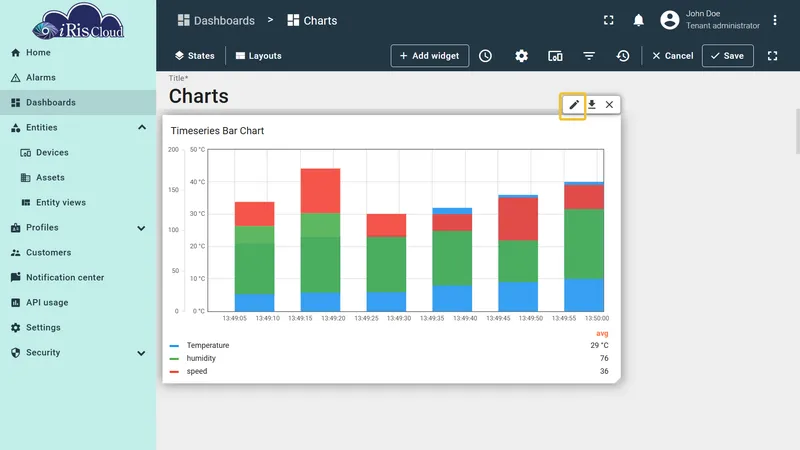
Task: Click the Settings gear icon in sidebar
Action: click(x=15, y=328)
